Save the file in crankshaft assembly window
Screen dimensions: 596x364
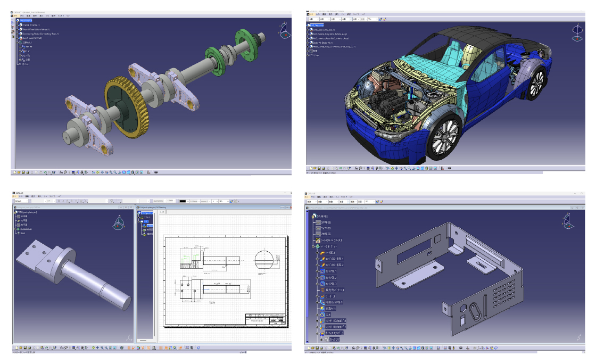(x=23, y=172)
